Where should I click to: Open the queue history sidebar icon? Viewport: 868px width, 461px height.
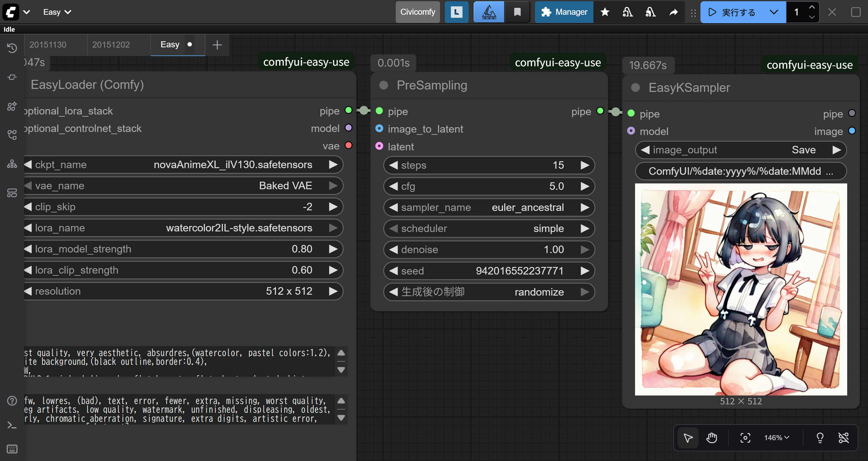coord(12,48)
